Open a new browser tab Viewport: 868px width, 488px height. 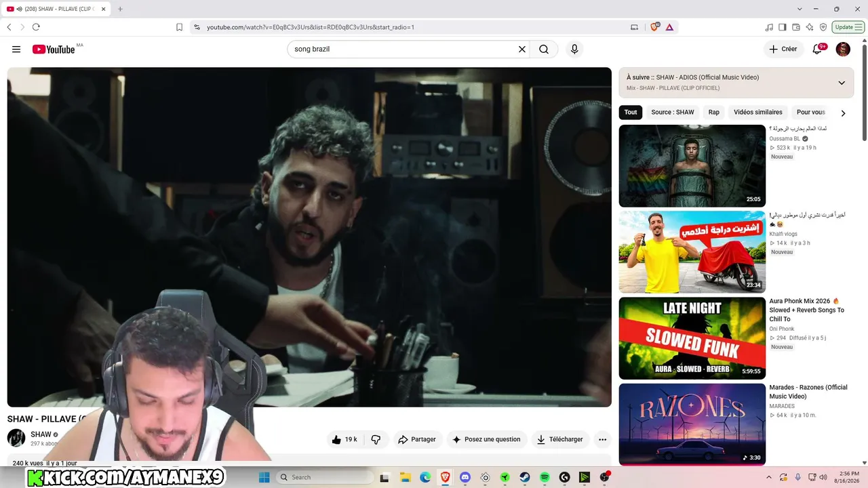point(120,9)
